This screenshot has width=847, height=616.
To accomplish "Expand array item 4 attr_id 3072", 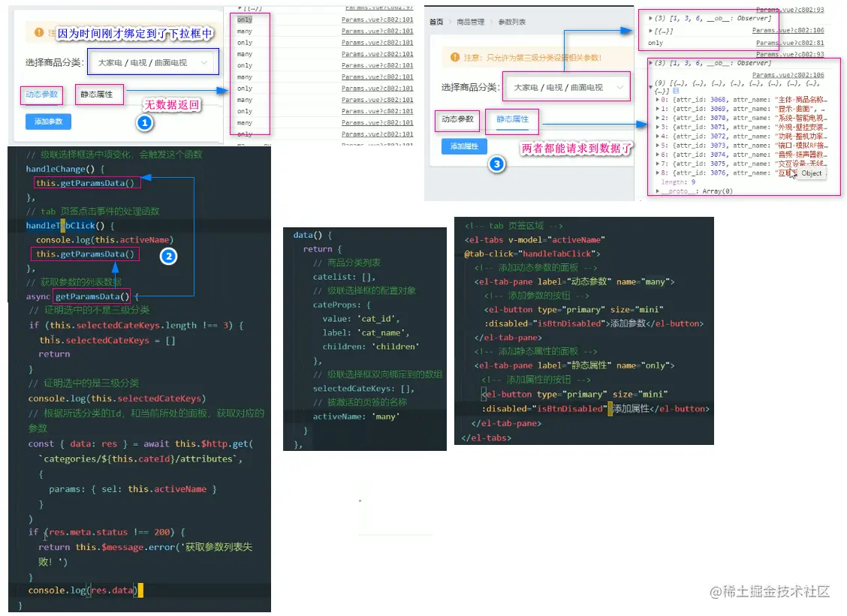I will [x=657, y=137].
